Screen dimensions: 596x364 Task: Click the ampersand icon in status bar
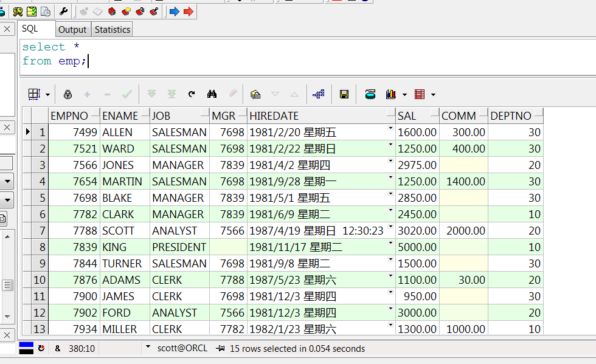coord(58,348)
